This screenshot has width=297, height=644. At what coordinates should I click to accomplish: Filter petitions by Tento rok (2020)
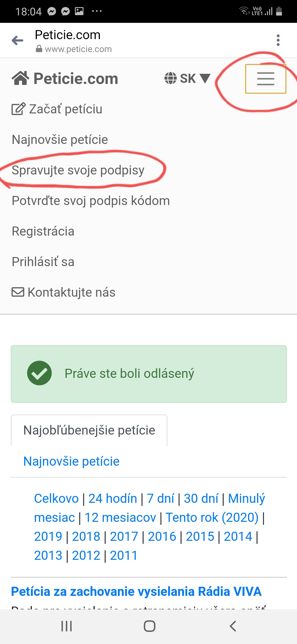[x=212, y=517]
